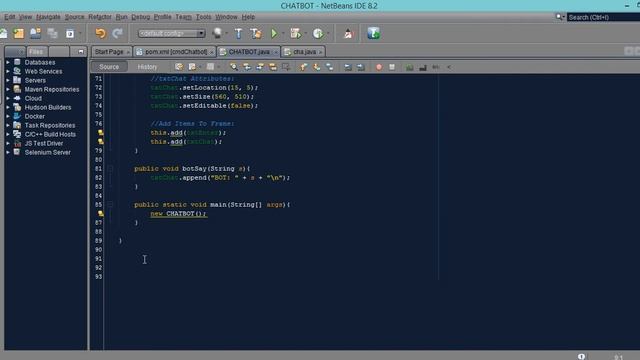Switch the editor to Source view
This screenshot has width=640, height=360.
(109, 67)
